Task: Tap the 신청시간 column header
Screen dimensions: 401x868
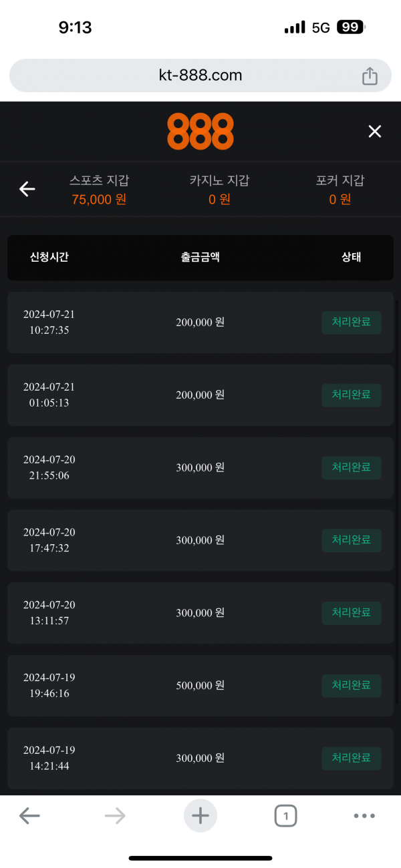Action: pyautogui.click(x=49, y=257)
